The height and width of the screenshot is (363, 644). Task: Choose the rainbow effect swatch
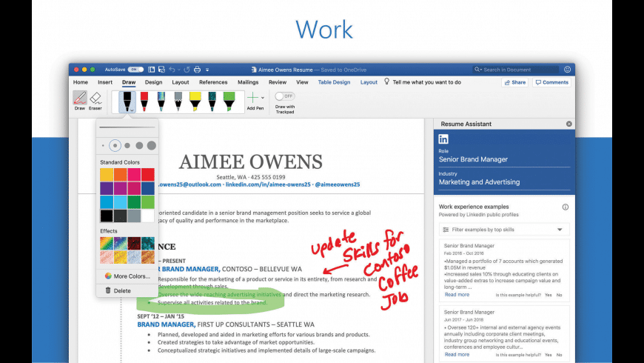point(107,244)
